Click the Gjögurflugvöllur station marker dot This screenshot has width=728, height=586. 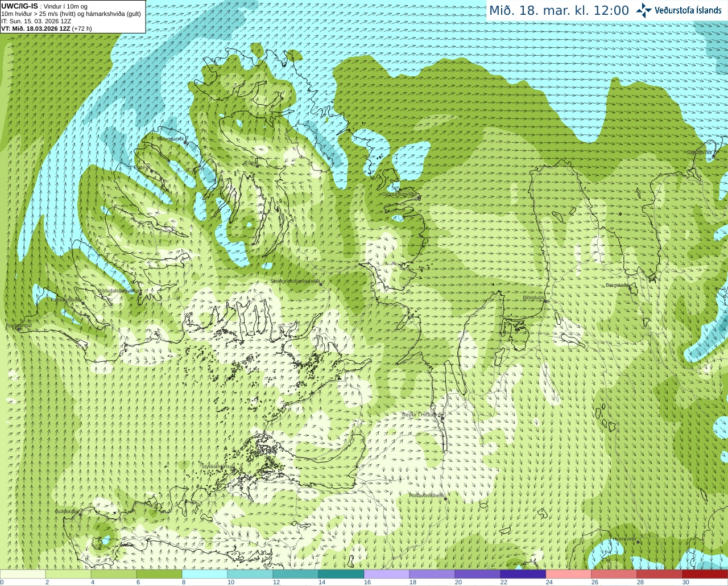click(418, 197)
